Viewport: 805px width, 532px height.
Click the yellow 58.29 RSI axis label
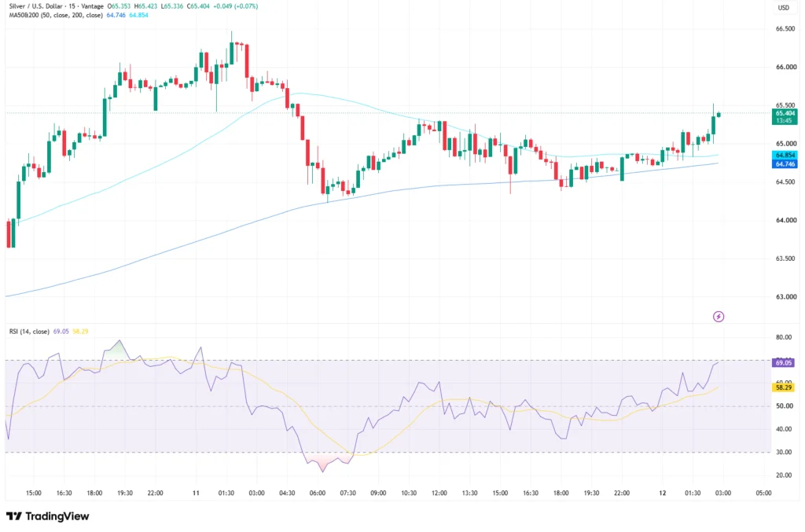(x=784, y=388)
